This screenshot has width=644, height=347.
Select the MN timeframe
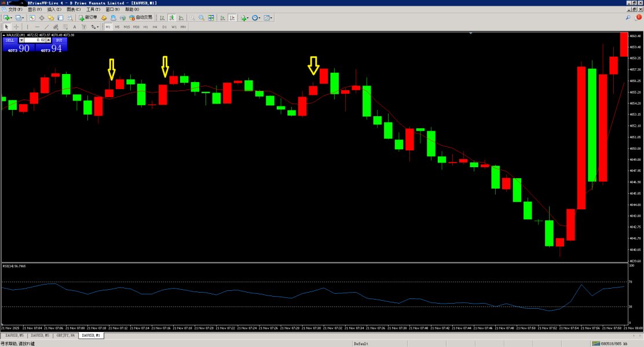183,27
